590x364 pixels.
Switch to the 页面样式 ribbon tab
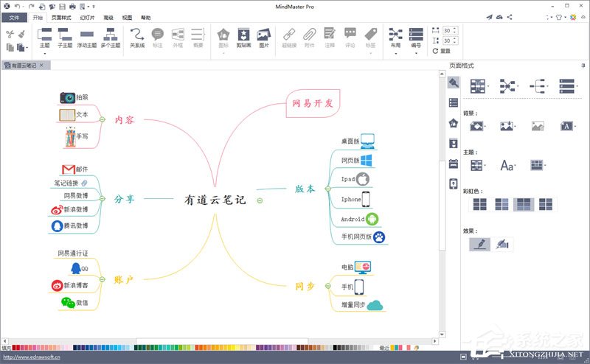62,16
